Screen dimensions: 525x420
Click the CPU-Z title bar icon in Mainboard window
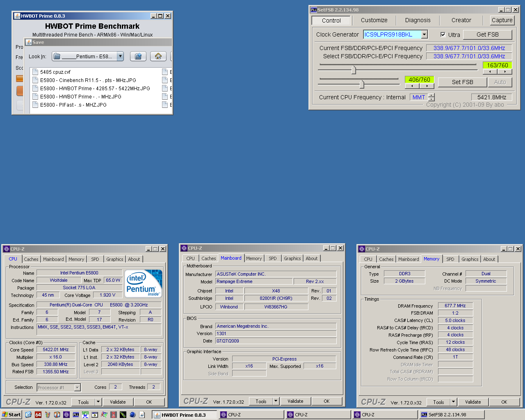[184, 248]
